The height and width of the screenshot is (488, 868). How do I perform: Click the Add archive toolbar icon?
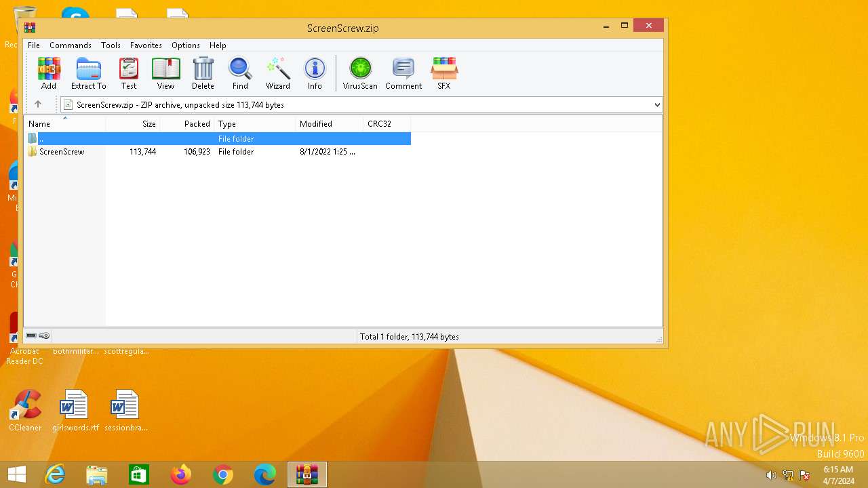coord(49,73)
